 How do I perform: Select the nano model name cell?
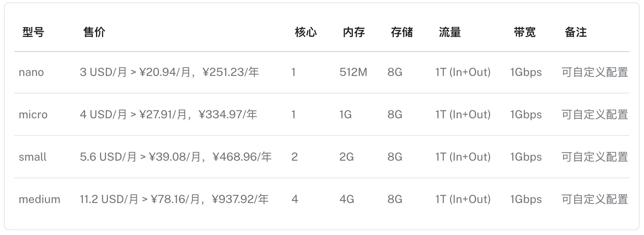[31, 72]
